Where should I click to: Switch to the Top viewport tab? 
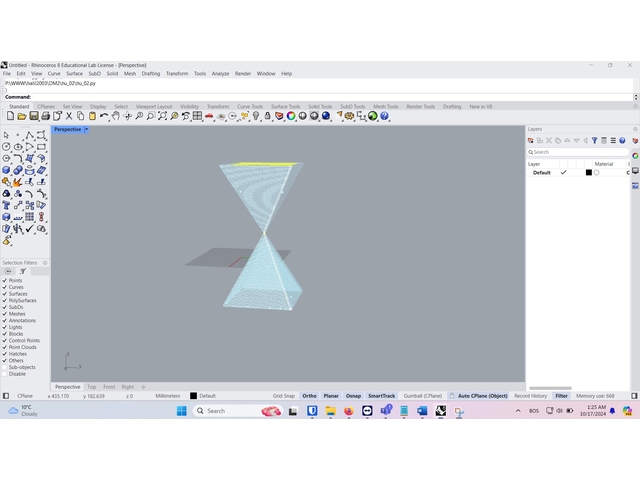pyautogui.click(x=91, y=387)
